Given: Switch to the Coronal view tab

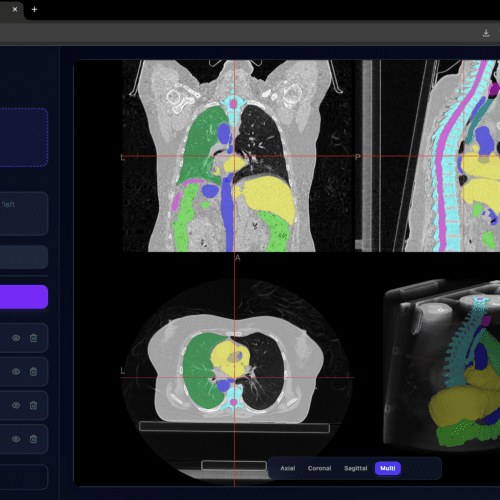Looking at the screenshot, I should 319,468.
